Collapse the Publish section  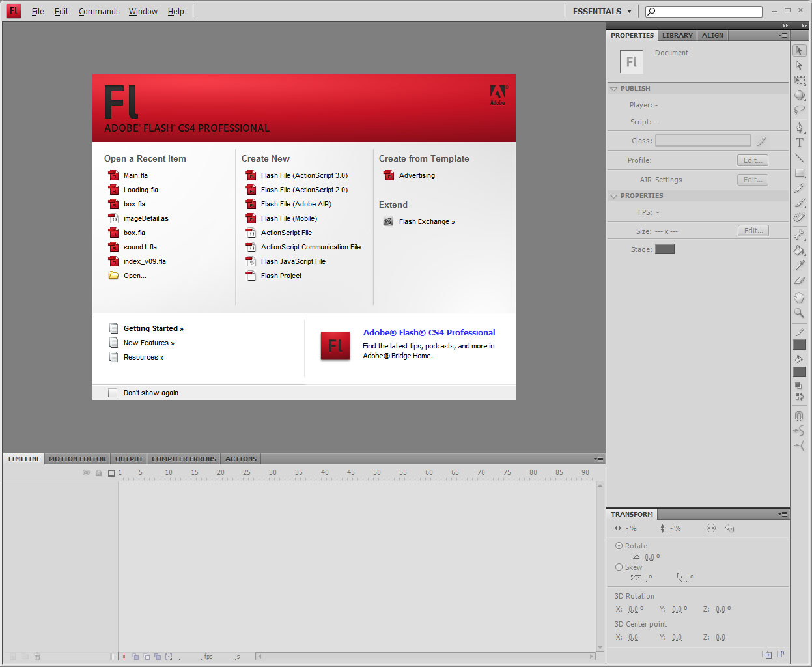click(613, 89)
